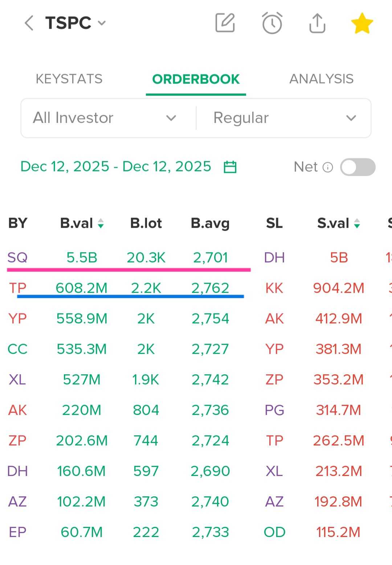
Task: Sort by B.val arrows icon
Action: pos(101,223)
